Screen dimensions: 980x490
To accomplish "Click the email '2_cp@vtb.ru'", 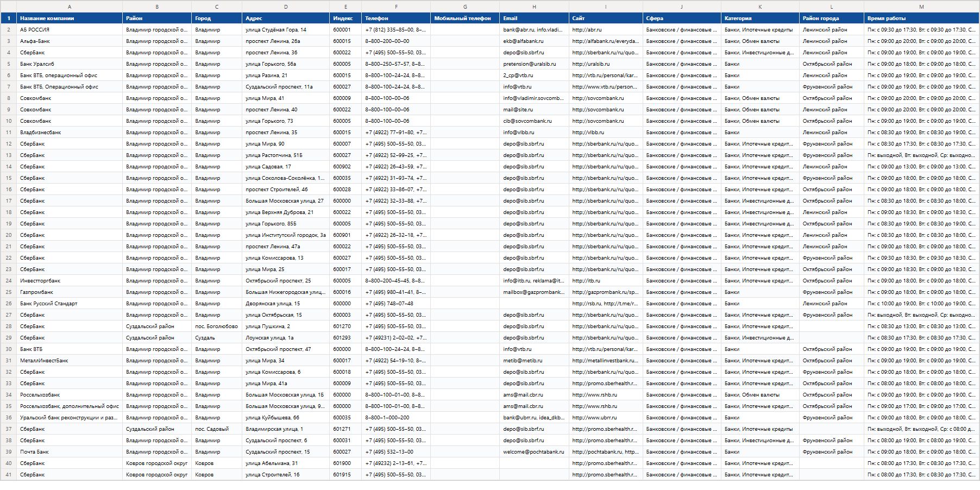I will click(x=534, y=76).
